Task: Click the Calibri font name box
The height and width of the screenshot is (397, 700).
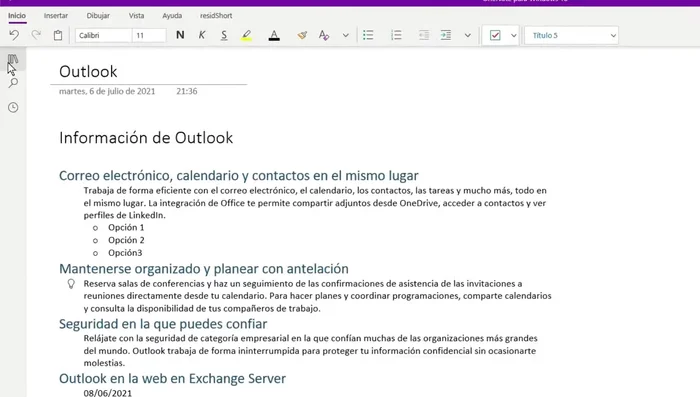Action: 103,35
